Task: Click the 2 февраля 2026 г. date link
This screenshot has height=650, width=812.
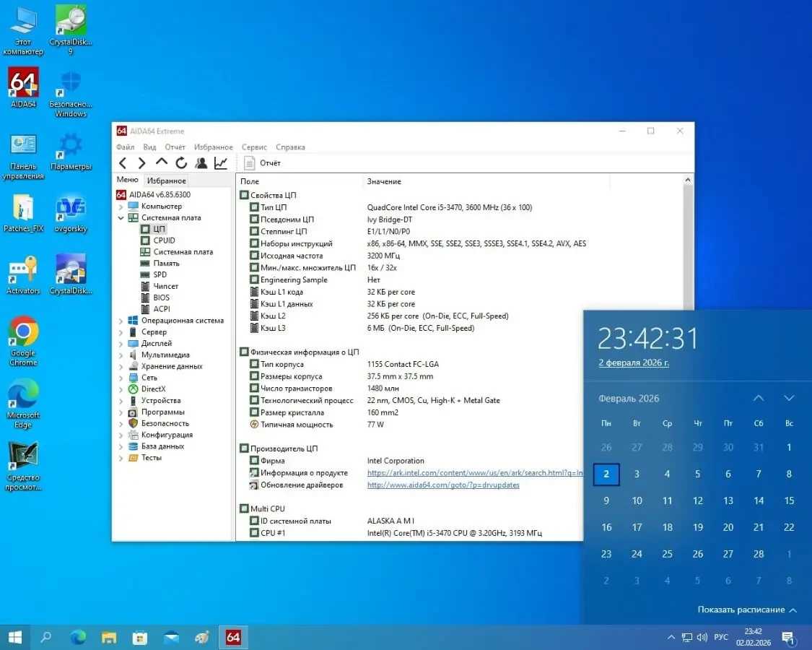Action: (634, 363)
